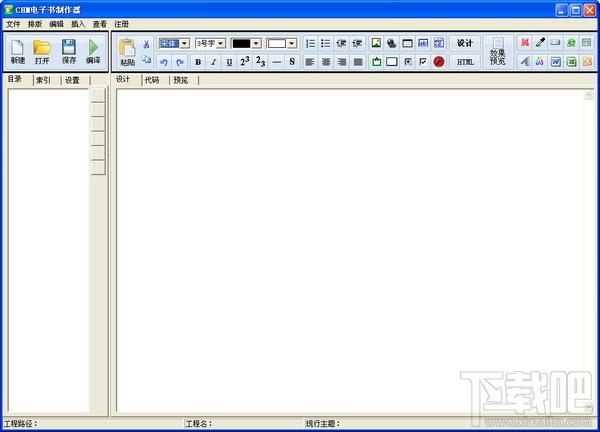Click the colorful art text icon
Viewport: 600px width, 432px height.
[540, 62]
